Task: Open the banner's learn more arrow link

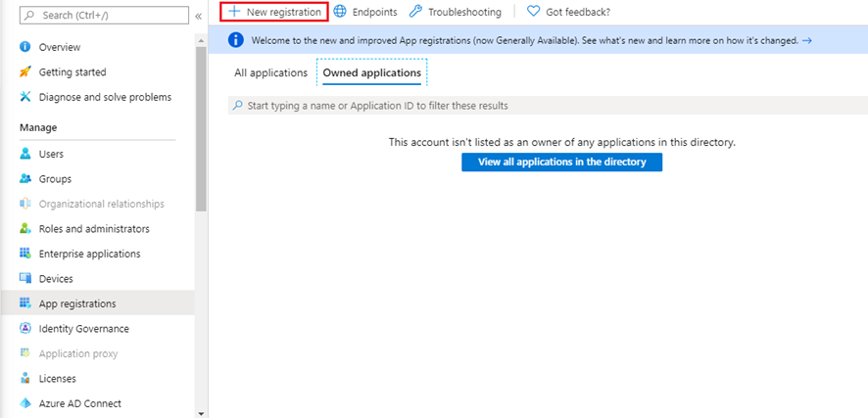Action: [807, 40]
